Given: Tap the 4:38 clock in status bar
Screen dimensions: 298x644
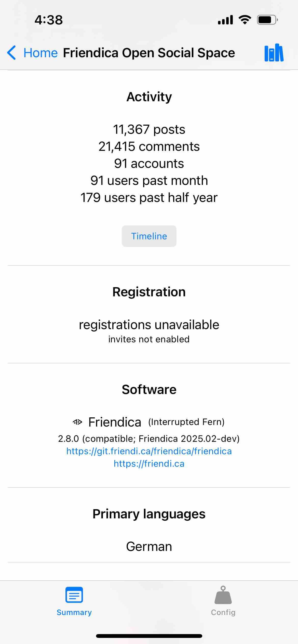Looking at the screenshot, I should coord(49,20).
